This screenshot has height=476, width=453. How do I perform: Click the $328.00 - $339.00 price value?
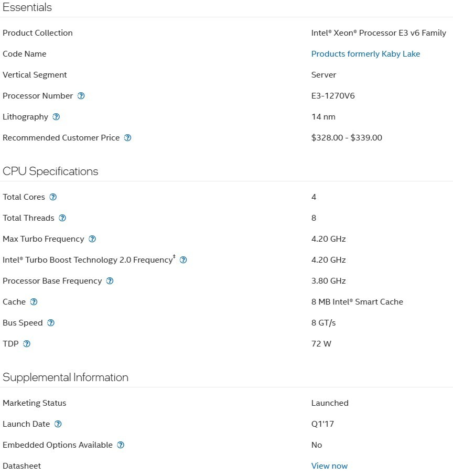point(347,138)
